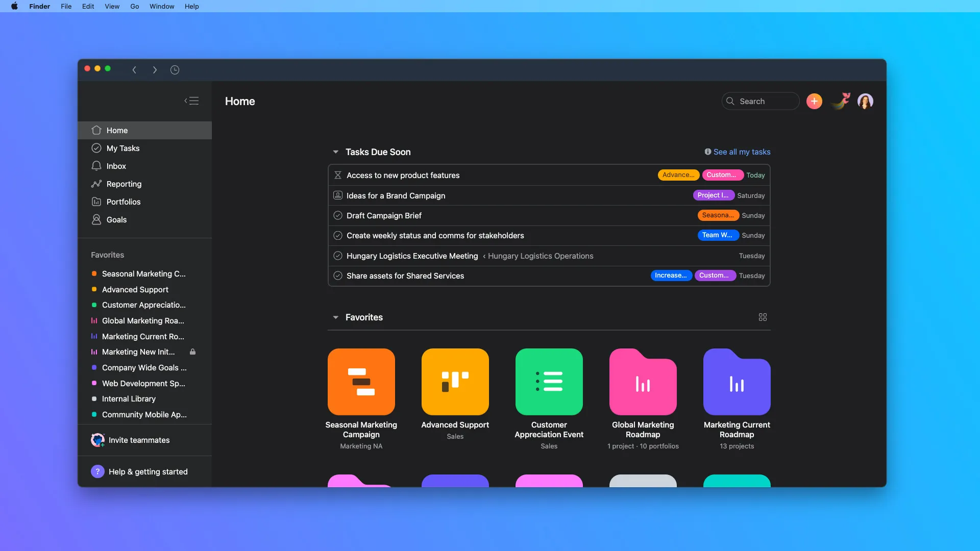Toggle completion for Draft Campaign Brief task
The width and height of the screenshot is (980, 551).
337,215
